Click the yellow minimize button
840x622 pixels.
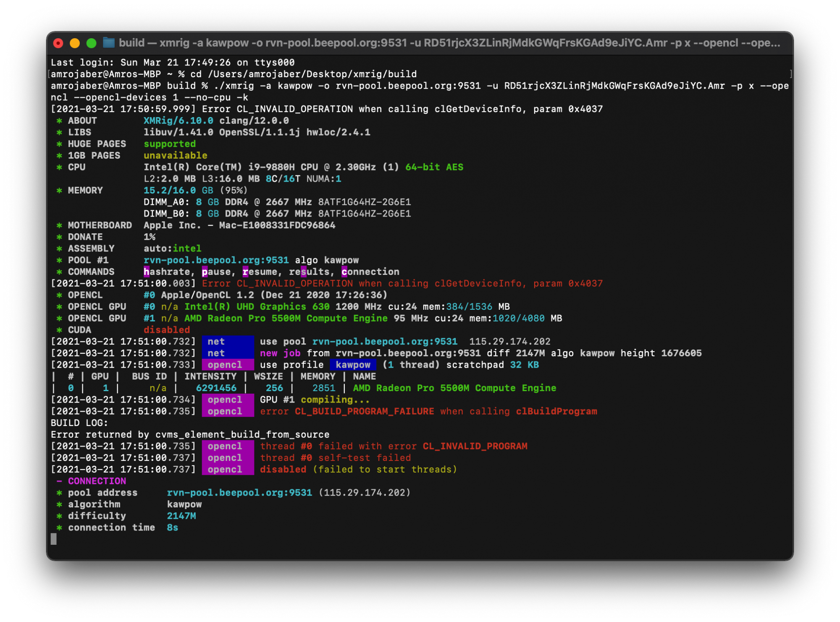pos(73,43)
